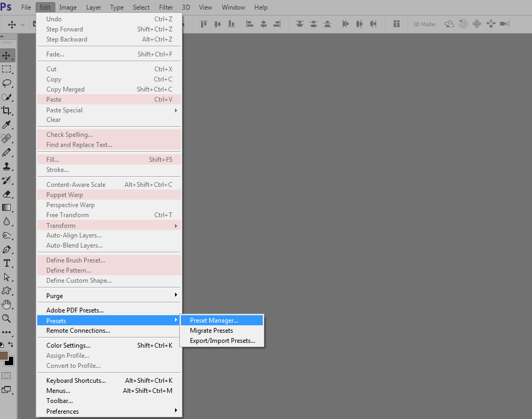The height and width of the screenshot is (419, 532).
Task: Select the Clone Stamp tool
Action: pos(7,167)
